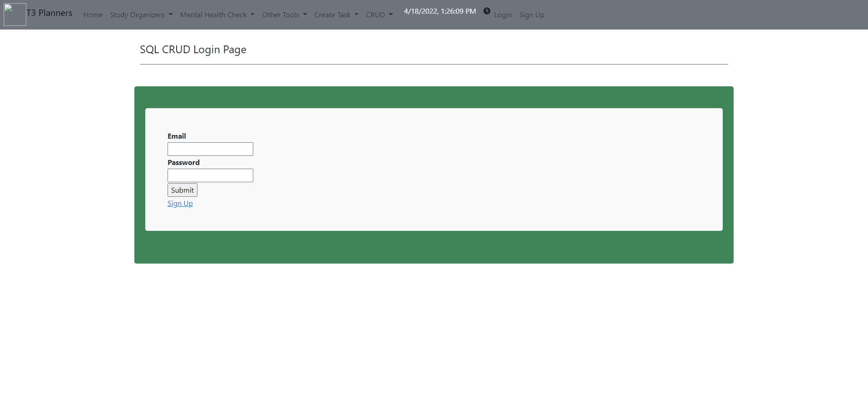Click the displayed date and time text
Viewport: 868px width, 409px height.
pyautogui.click(x=439, y=11)
